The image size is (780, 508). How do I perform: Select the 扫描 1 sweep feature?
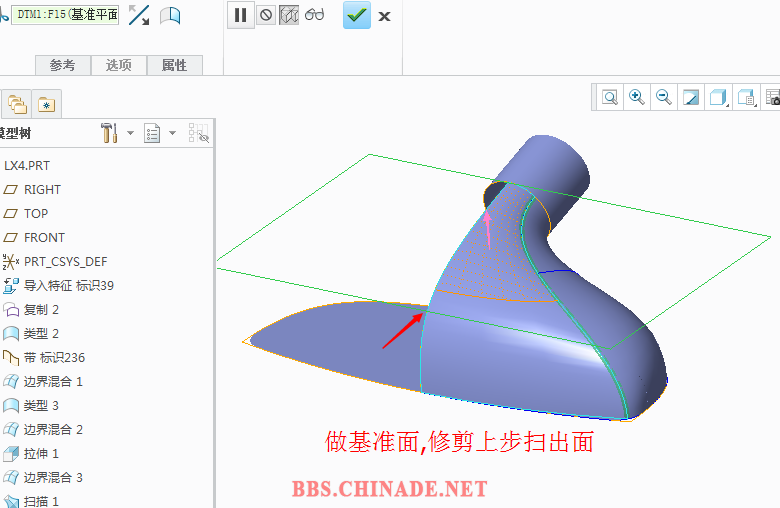[x=31, y=501]
